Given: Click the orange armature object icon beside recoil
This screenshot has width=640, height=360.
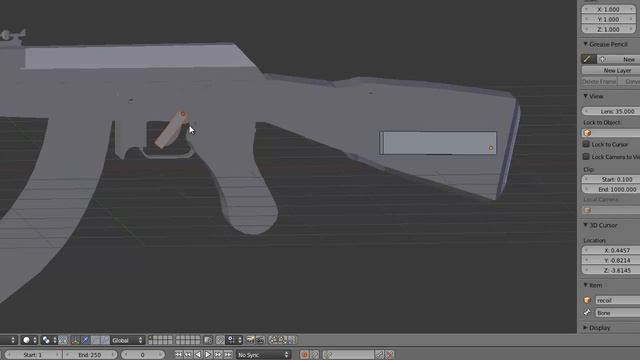Looking at the screenshot, I should pos(587,300).
